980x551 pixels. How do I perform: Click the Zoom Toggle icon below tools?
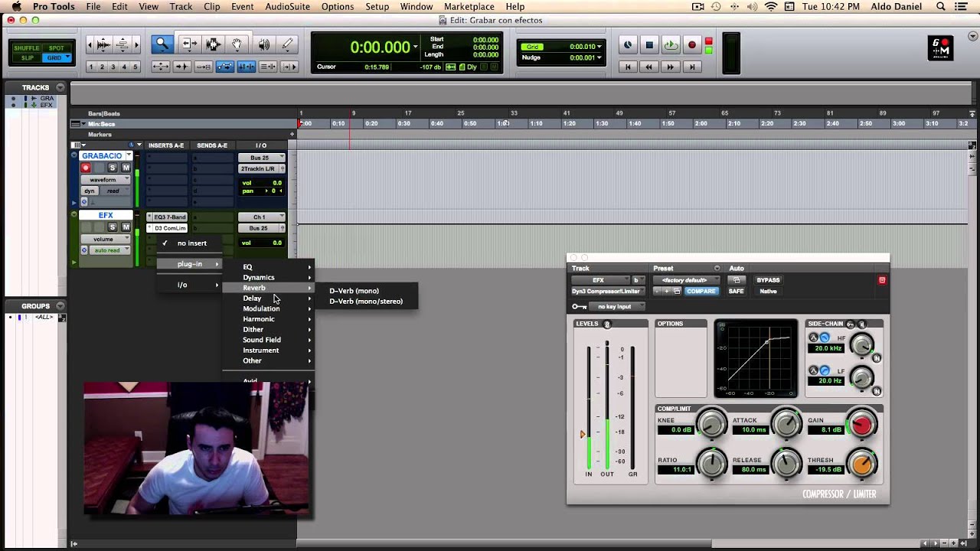coord(160,67)
